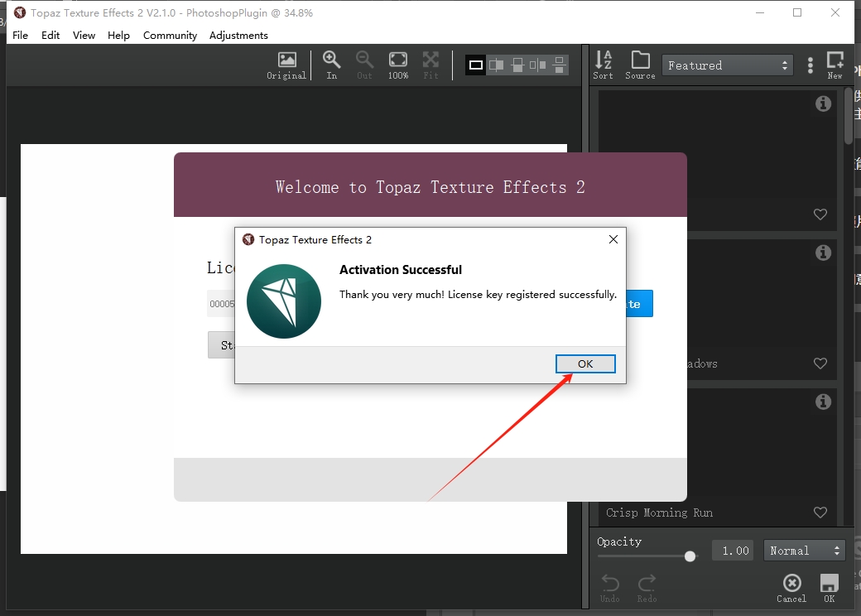Open the Featured presets dropdown
861x616 pixels.
tap(728, 65)
